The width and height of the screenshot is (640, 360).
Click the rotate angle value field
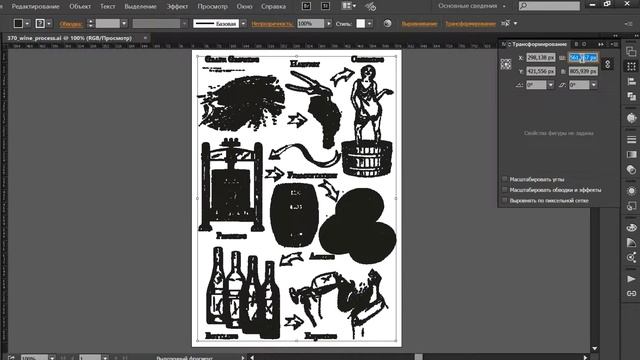[536, 85]
